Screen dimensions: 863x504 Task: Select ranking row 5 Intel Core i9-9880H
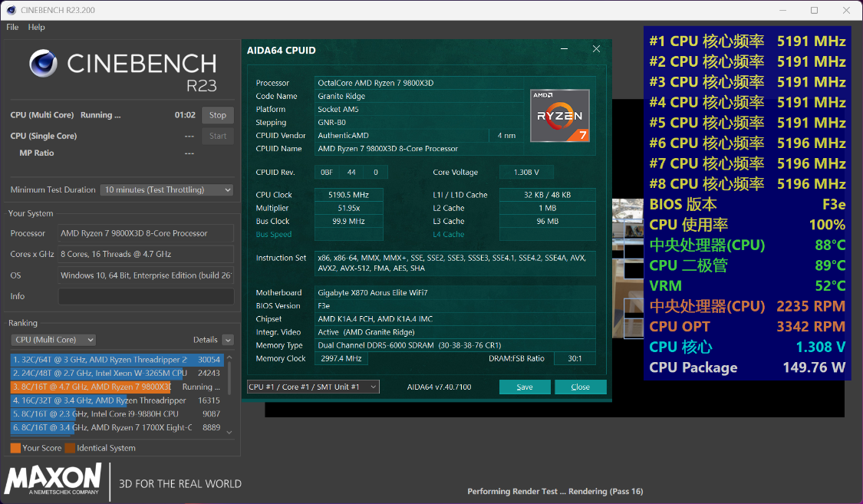(x=117, y=413)
